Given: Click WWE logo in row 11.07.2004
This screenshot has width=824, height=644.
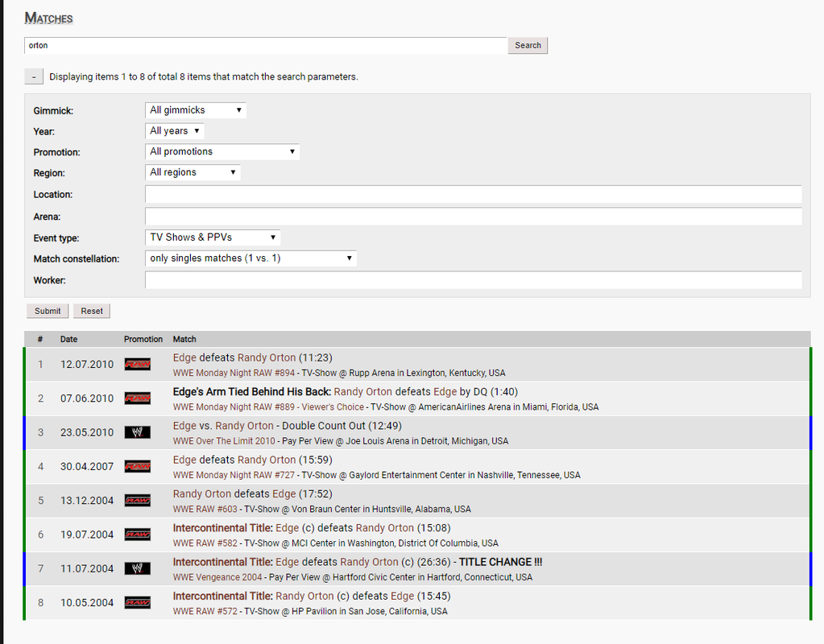Looking at the screenshot, I should click(137, 568).
